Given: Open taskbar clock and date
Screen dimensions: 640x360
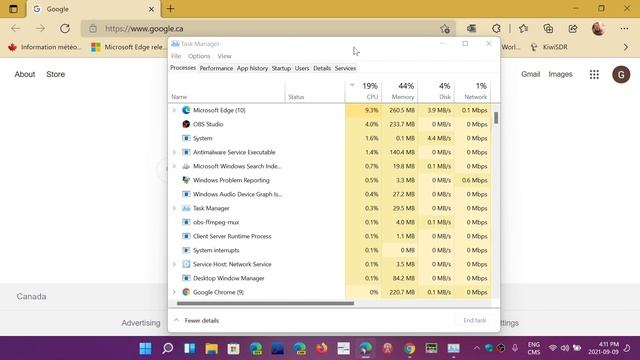Looking at the screenshot, I should coord(604,348).
